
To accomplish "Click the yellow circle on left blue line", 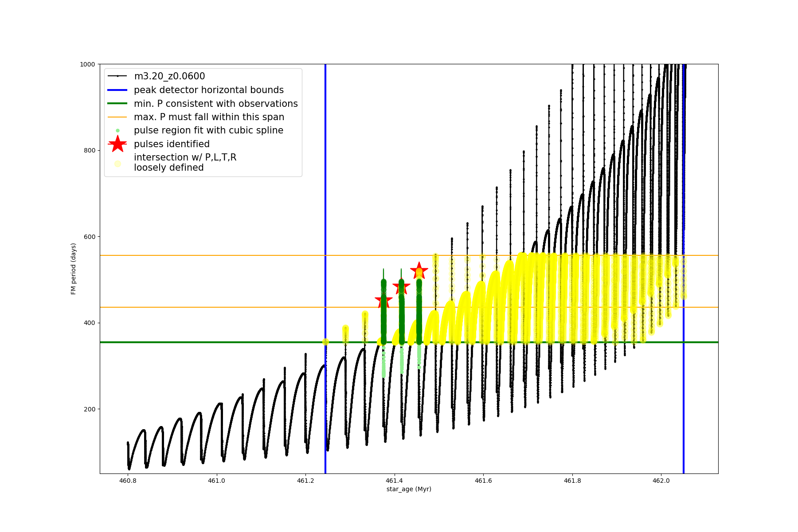I will pos(325,342).
